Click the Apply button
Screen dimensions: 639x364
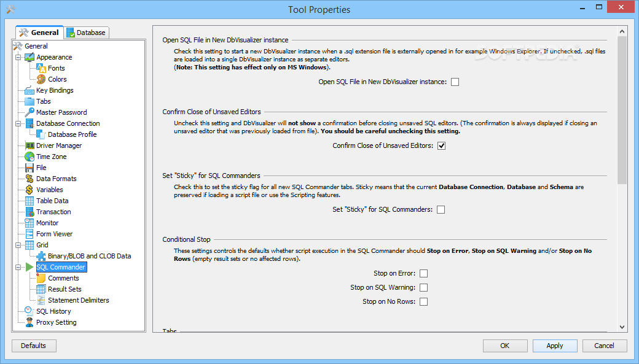(x=555, y=346)
